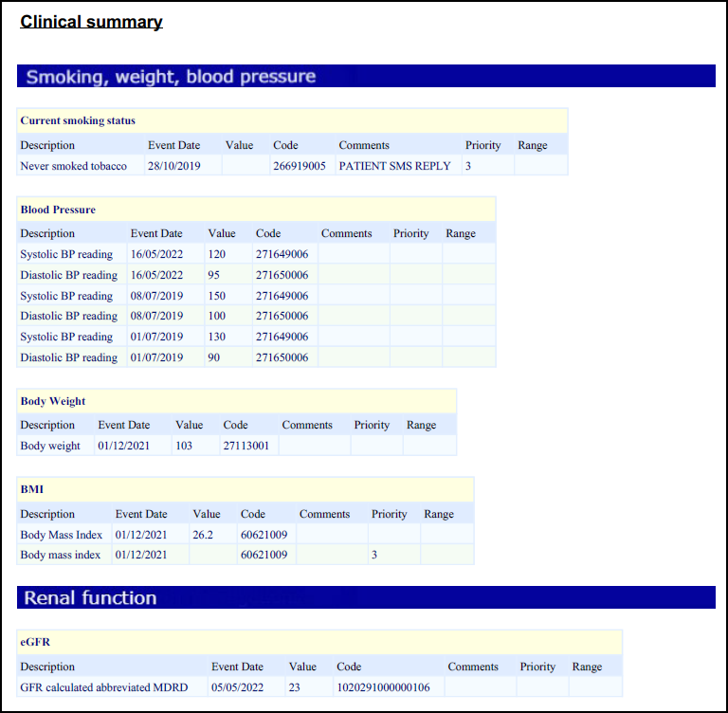Click the body weight code 27113001
The image size is (728, 713).
(246, 446)
